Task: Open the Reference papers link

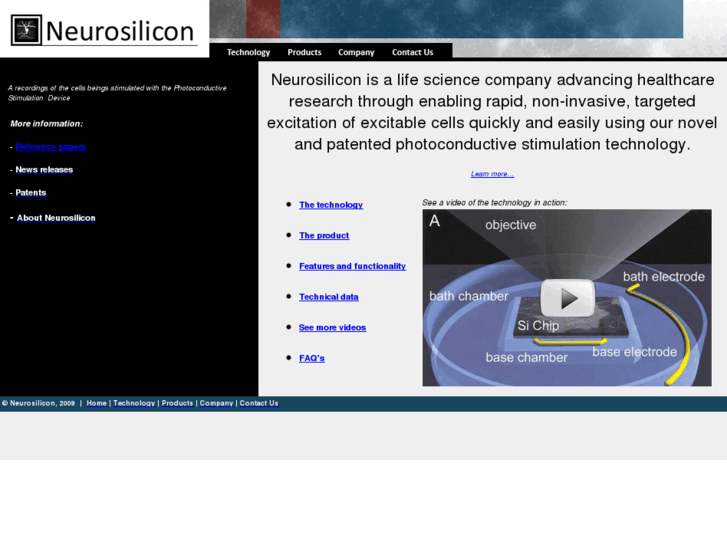Action: tap(51, 147)
